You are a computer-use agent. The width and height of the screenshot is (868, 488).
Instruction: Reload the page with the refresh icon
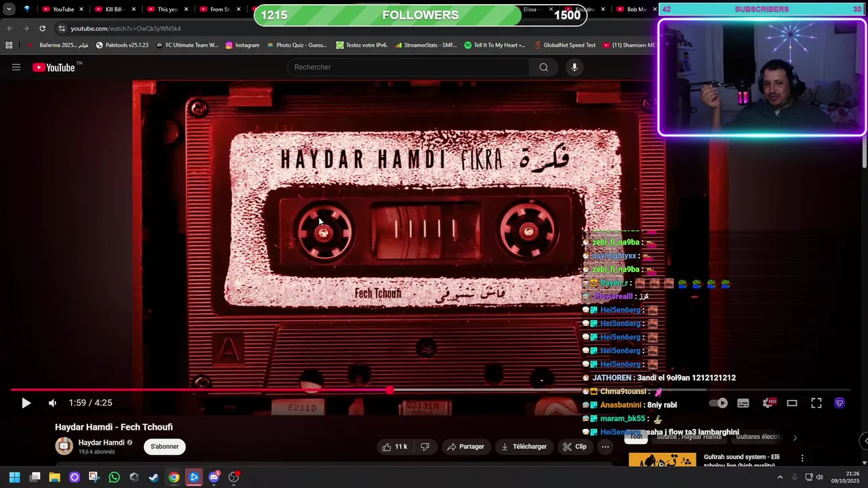(42, 28)
